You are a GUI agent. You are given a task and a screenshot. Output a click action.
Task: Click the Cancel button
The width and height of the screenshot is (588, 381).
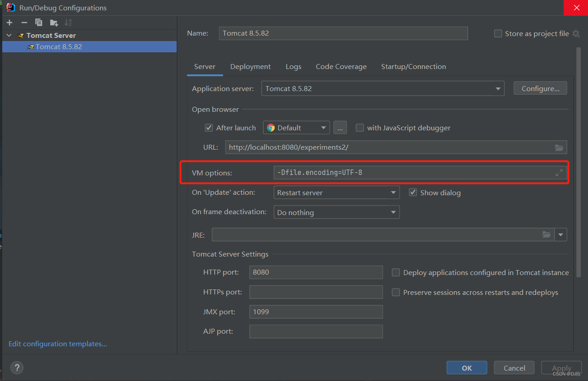tap(514, 368)
